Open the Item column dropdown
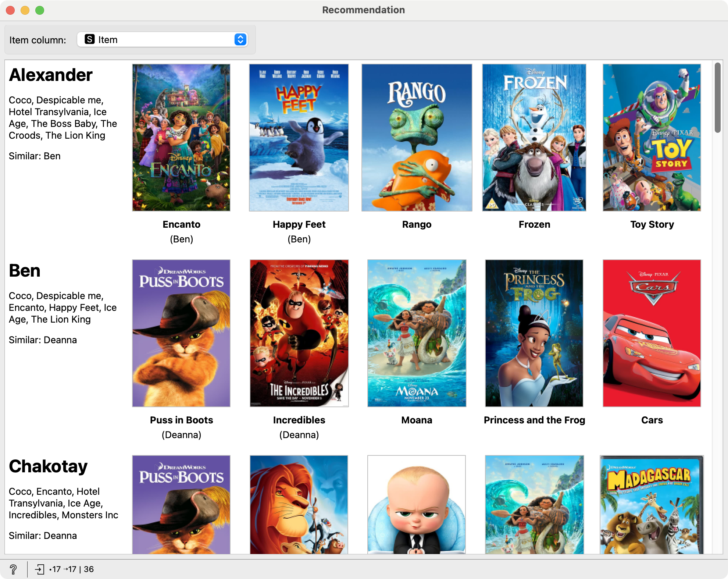 coord(163,39)
